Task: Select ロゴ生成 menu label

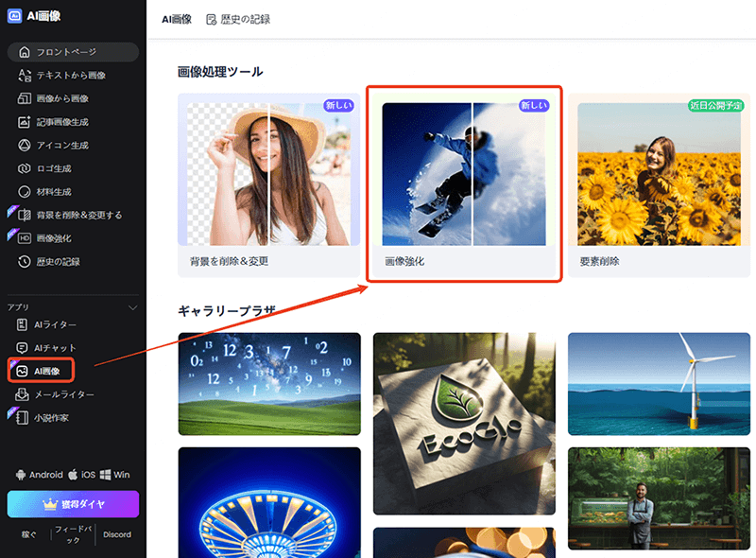Action: [x=54, y=168]
